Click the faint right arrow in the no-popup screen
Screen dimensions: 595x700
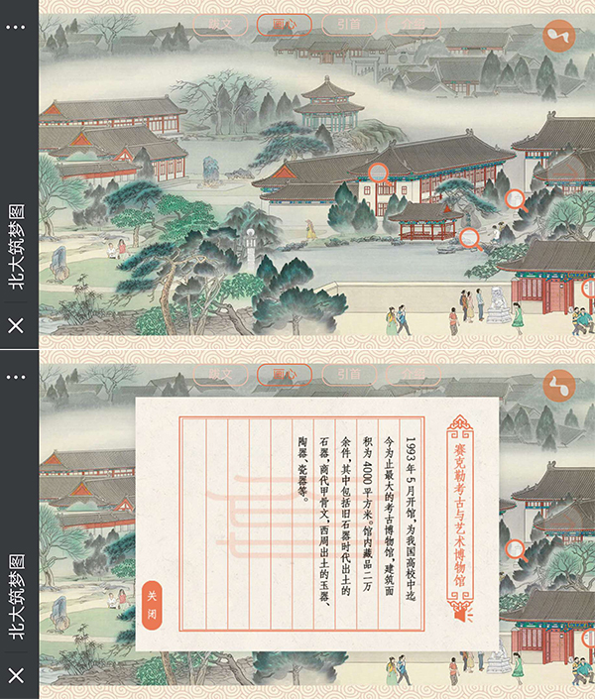point(566,172)
